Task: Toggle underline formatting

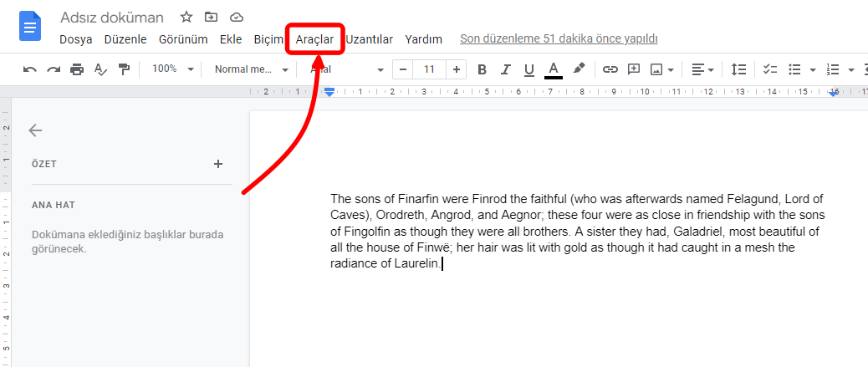Action: click(x=528, y=69)
